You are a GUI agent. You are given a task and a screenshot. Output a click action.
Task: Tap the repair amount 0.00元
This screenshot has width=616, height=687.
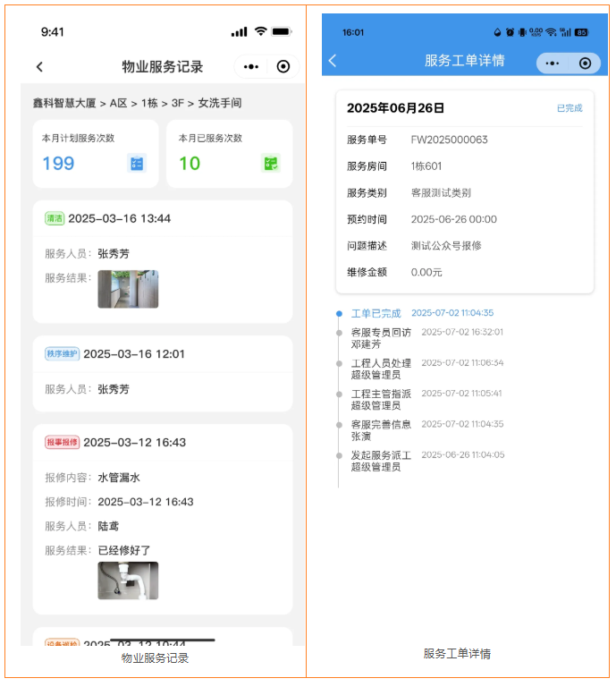click(x=426, y=272)
